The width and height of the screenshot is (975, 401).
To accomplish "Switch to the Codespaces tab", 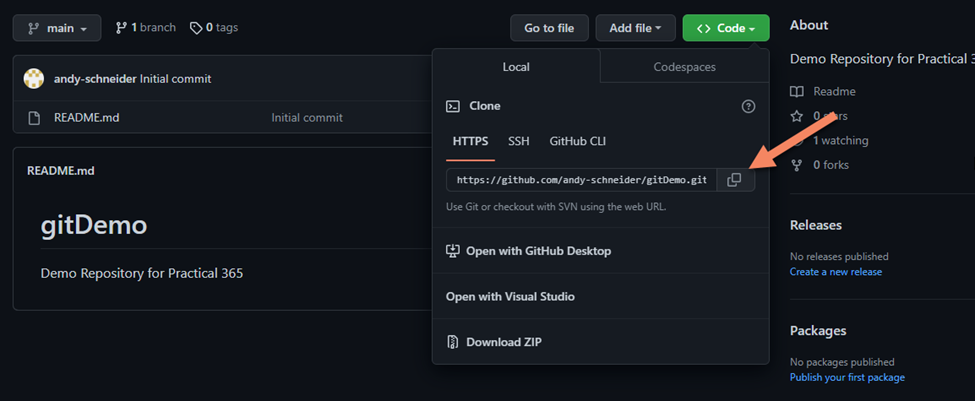I will 685,67.
